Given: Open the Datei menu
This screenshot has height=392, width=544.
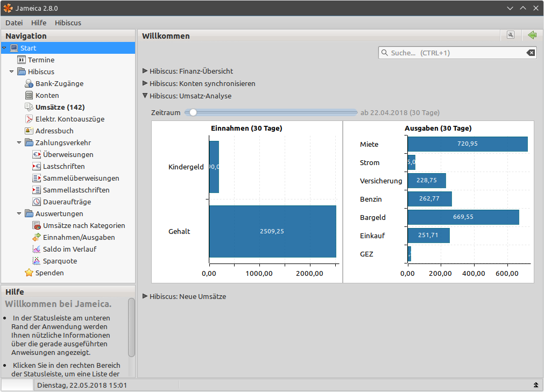Looking at the screenshot, I should (x=14, y=23).
